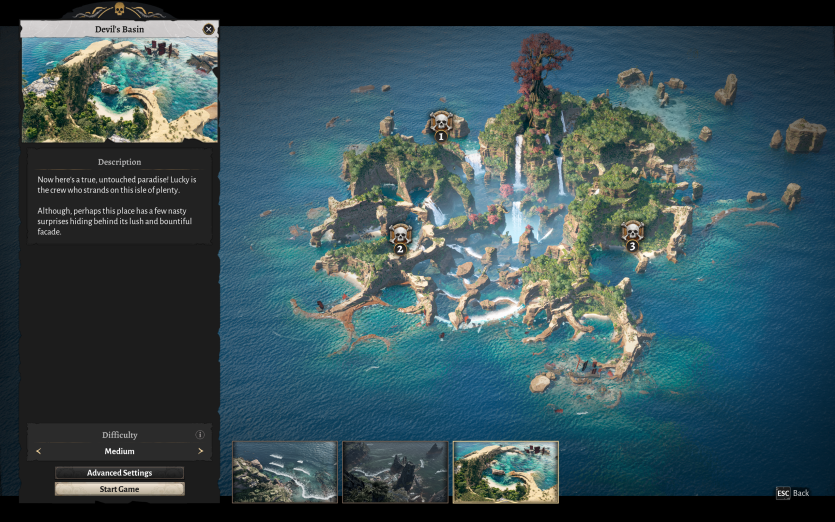Go back using the ESC Back button
Image resolution: width=835 pixels, height=522 pixels.
pos(793,493)
